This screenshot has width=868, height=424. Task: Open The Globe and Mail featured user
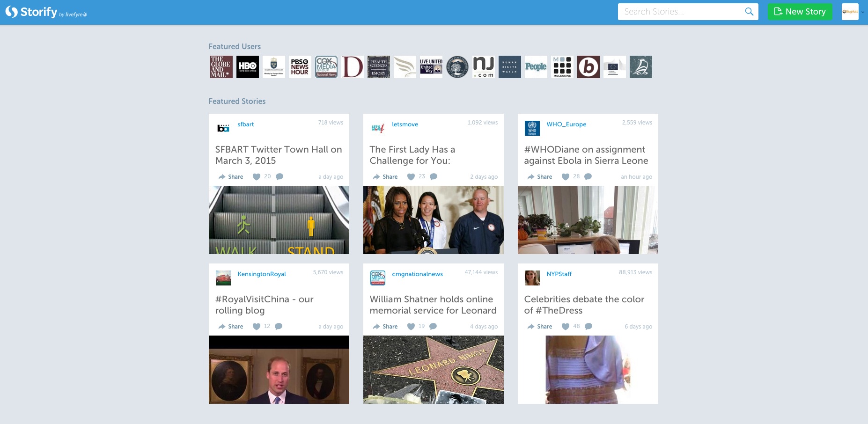pyautogui.click(x=221, y=67)
